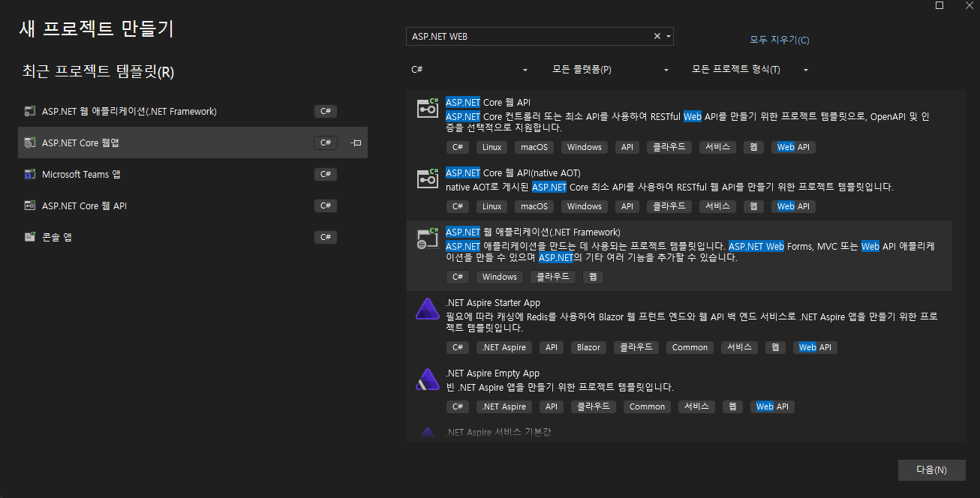
Task: Pin the ASP.NET Core 웹앱 template
Action: (x=356, y=142)
